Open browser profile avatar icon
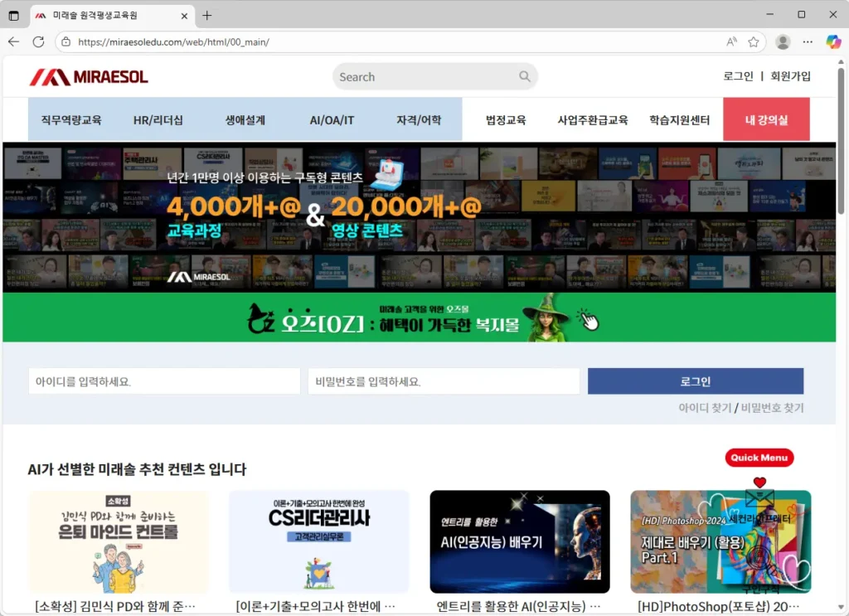The image size is (849, 616). (x=783, y=41)
